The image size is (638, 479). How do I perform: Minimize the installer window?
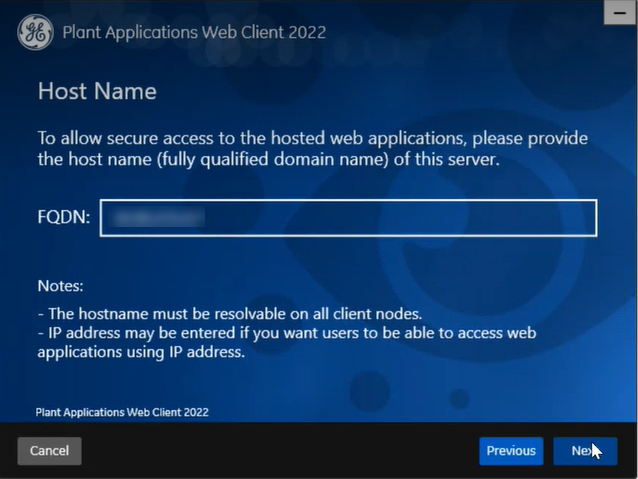620,13
